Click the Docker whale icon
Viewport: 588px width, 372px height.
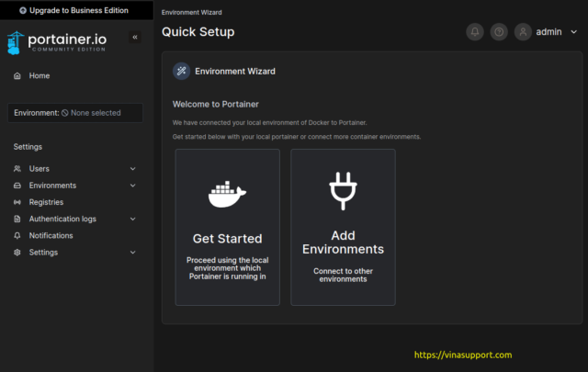point(227,195)
